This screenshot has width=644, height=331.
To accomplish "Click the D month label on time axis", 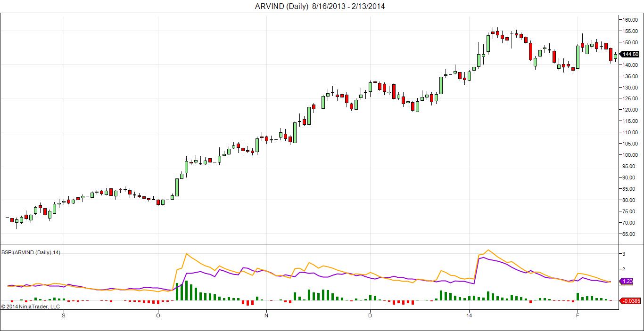I will 370,315.
